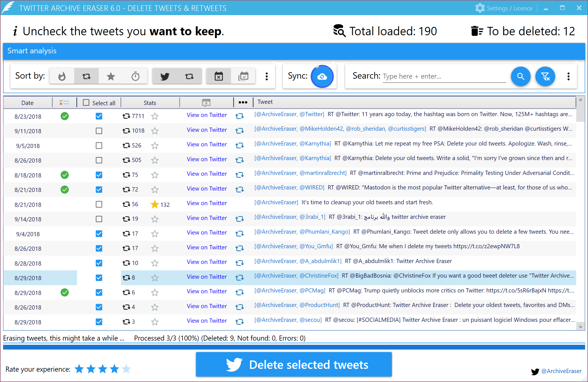Click the Delete selected tweets button

(x=294, y=364)
